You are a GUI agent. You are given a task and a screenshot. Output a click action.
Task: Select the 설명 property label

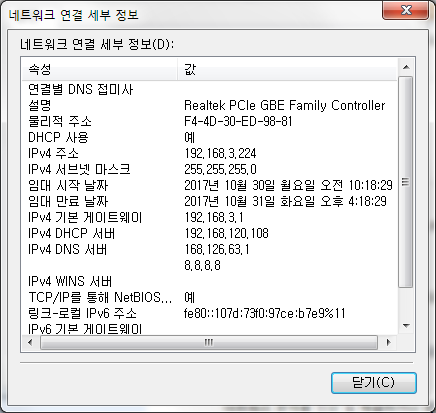[x=40, y=105]
